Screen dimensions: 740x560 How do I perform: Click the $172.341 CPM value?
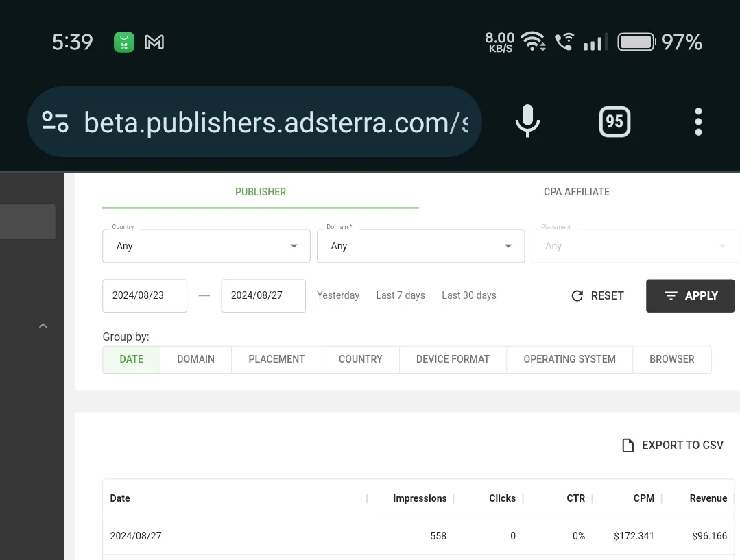point(634,536)
